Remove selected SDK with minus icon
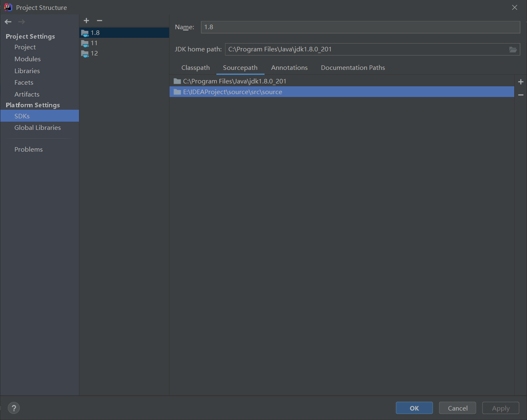 [x=100, y=21]
